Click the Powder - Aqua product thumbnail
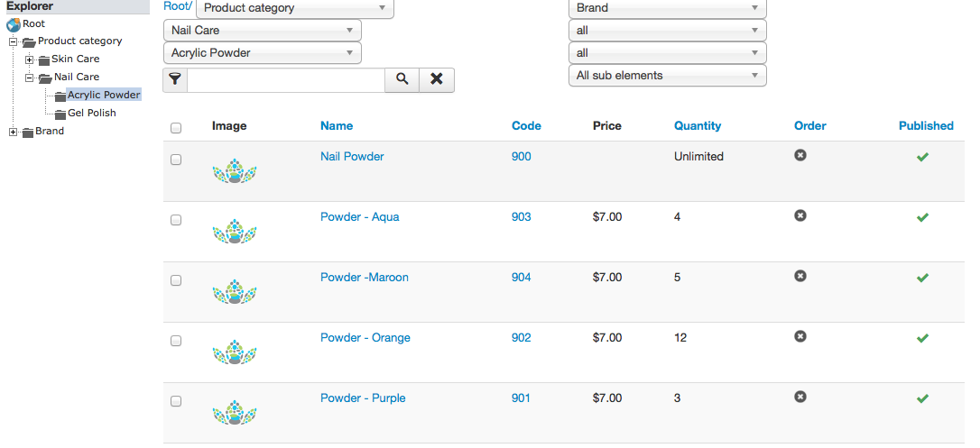The image size is (980, 448). 235,232
